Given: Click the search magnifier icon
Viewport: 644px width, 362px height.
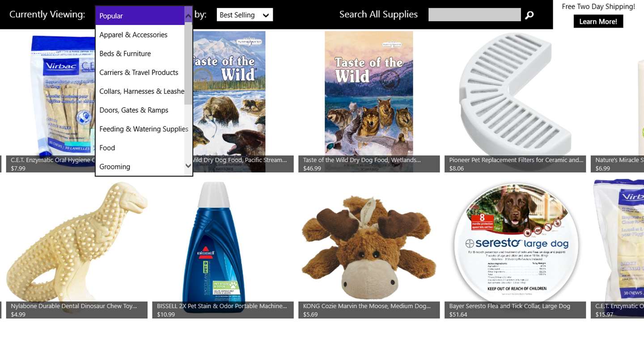Looking at the screenshot, I should point(529,15).
